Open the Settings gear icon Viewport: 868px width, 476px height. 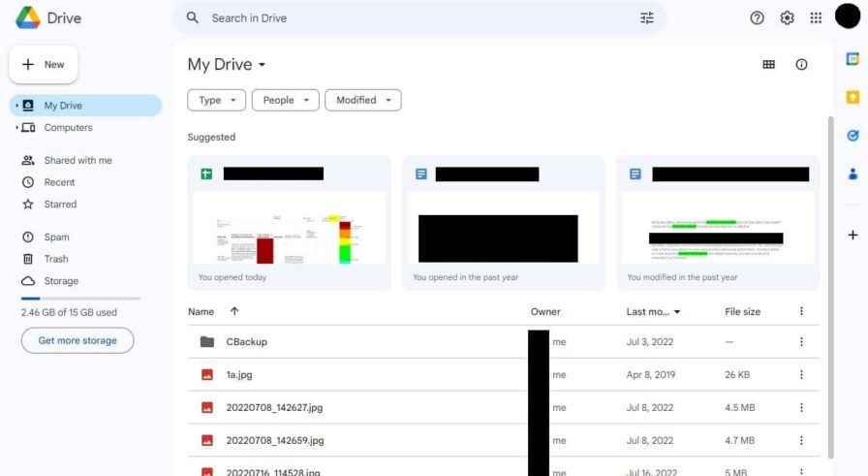(787, 17)
